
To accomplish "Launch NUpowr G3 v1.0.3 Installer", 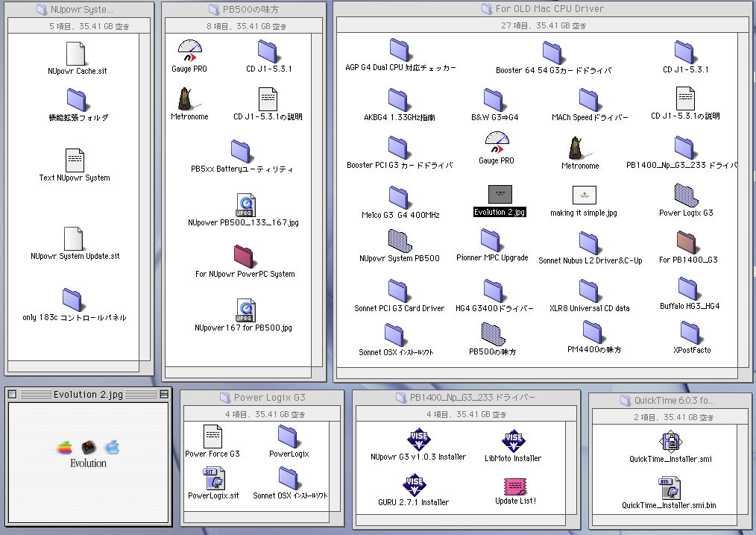I will (418, 439).
